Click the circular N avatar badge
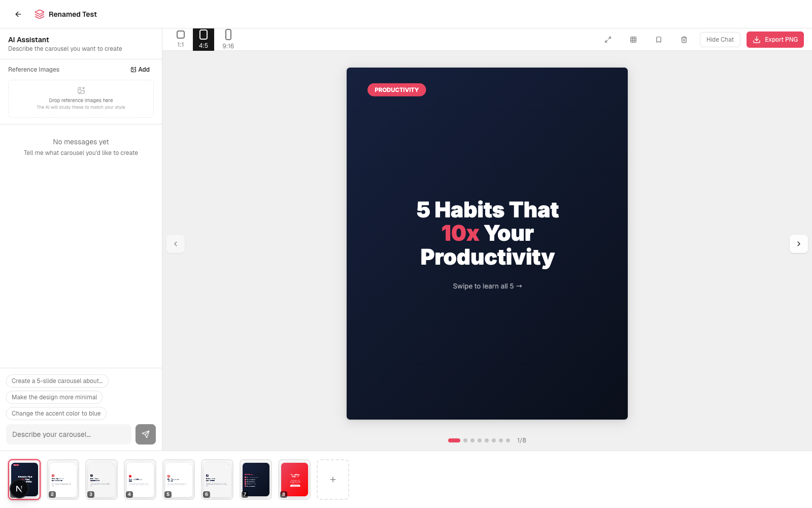Image resolution: width=812 pixels, height=508 pixels. [x=19, y=489]
